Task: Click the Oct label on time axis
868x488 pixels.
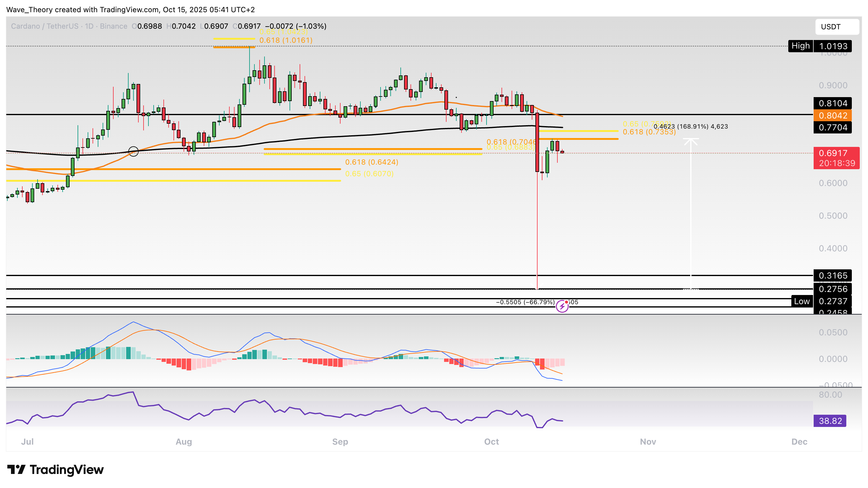Action: 491,442
